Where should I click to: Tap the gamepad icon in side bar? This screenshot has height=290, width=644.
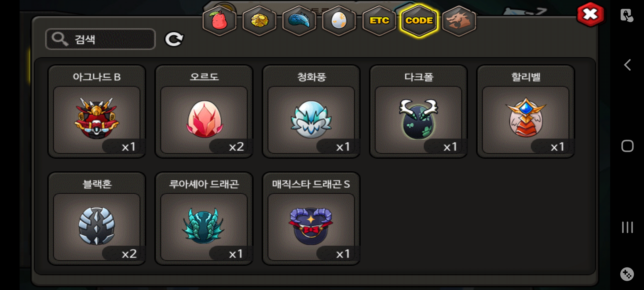pos(627,274)
